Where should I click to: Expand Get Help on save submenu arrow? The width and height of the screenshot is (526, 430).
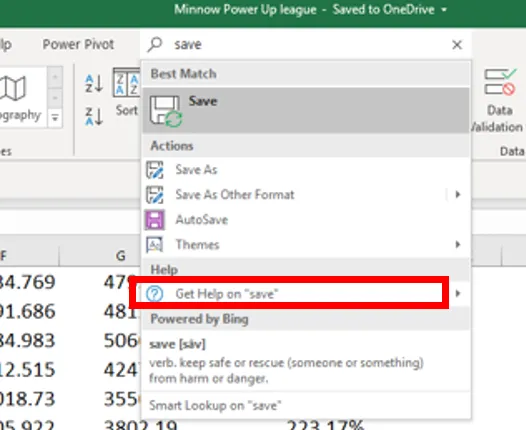tap(458, 293)
